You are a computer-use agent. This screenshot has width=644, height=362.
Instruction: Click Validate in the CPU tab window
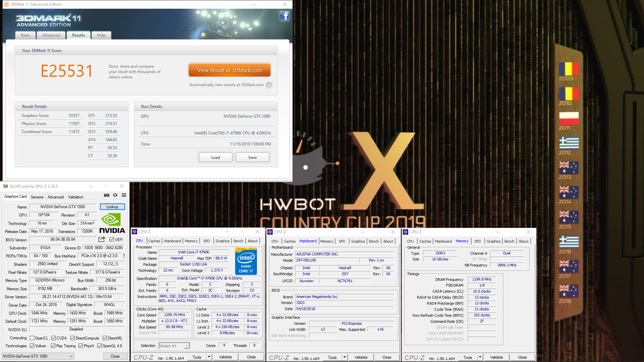click(225, 357)
